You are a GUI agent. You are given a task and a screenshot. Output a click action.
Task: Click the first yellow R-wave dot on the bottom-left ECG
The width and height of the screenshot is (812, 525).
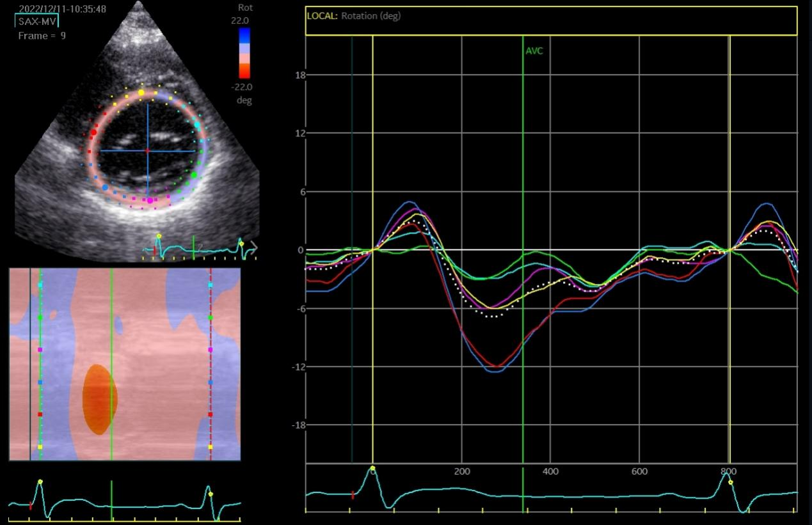pyautogui.click(x=40, y=482)
